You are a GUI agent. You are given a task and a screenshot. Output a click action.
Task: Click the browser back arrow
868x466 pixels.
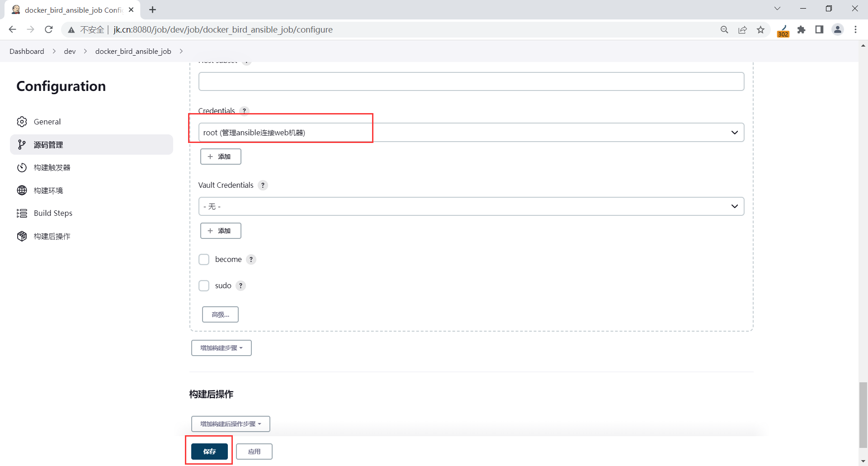pos(12,29)
